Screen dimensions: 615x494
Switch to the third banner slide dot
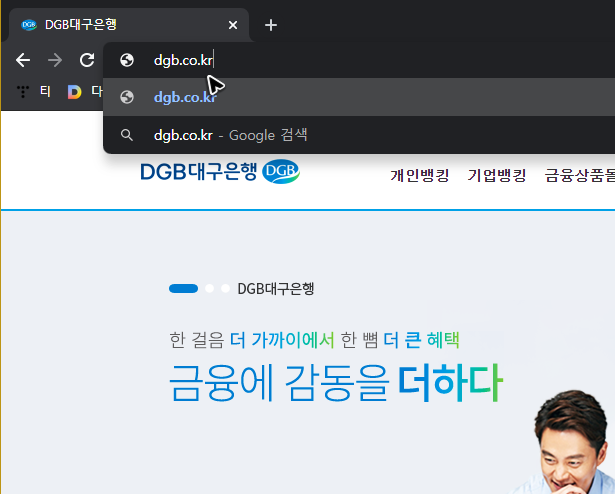point(226,288)
